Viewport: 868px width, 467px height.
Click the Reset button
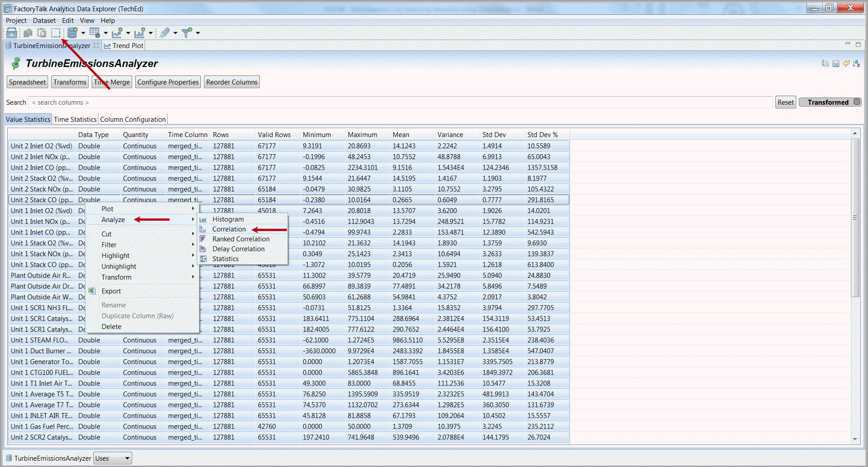coord(785,102)
